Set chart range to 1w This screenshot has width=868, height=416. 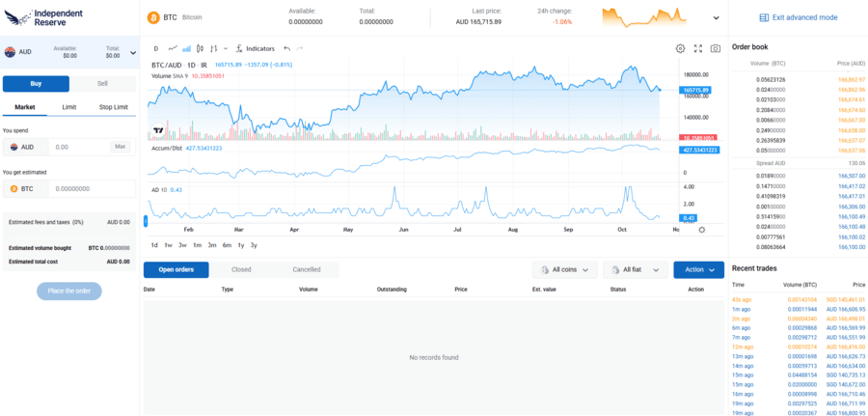(x=168, y=245)
